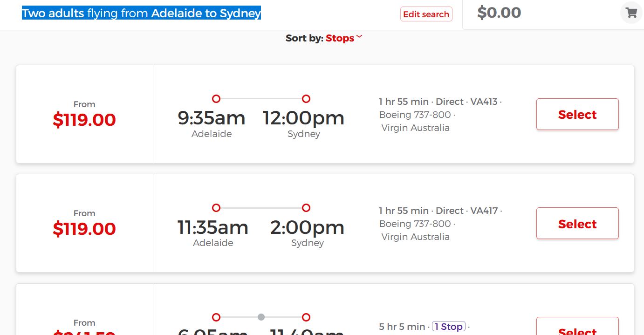644x335 pixels.
Task: Open the shopping cart icon
Action: tap(631, 13)
